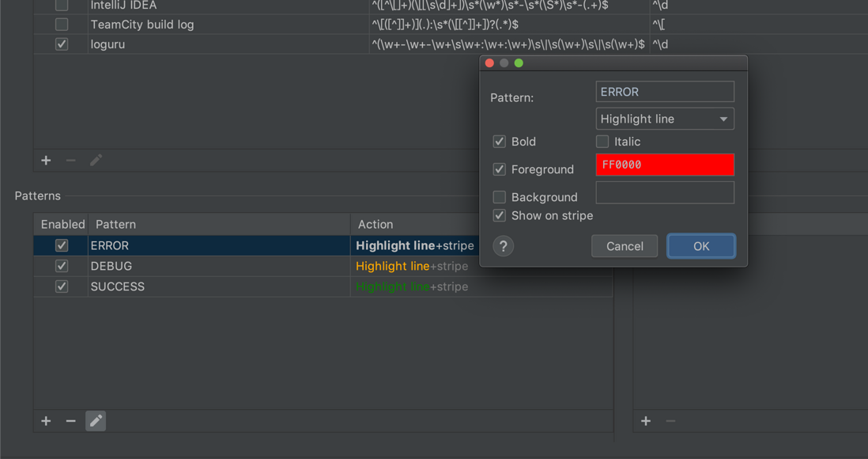Open the Highlight line action dropdown
The image size is (868, 459).
[x=665, y=119]
